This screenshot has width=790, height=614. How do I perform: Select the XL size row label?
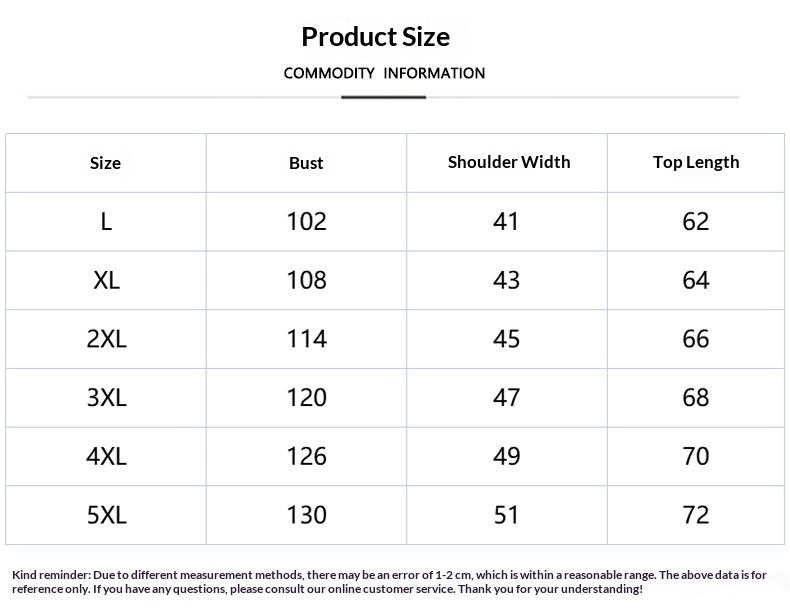click(106, 280)
